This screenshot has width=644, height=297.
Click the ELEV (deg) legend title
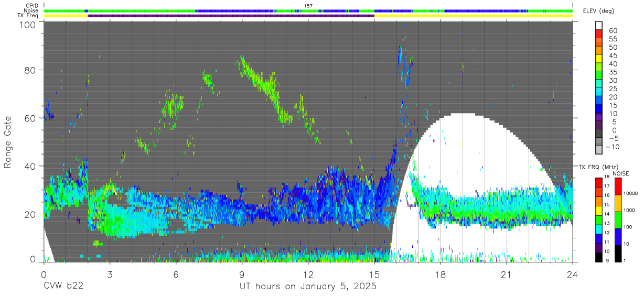point(598,11)
